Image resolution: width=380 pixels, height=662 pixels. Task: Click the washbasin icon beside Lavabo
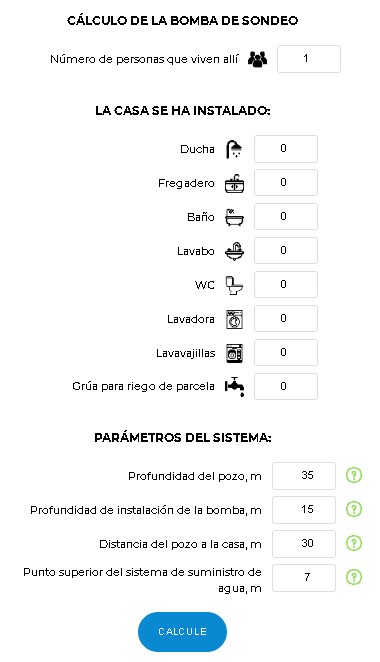[234, 251]
